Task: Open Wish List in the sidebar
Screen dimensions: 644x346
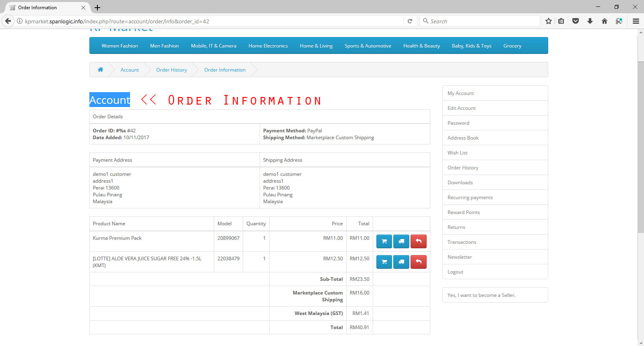Action: [495, 153]
